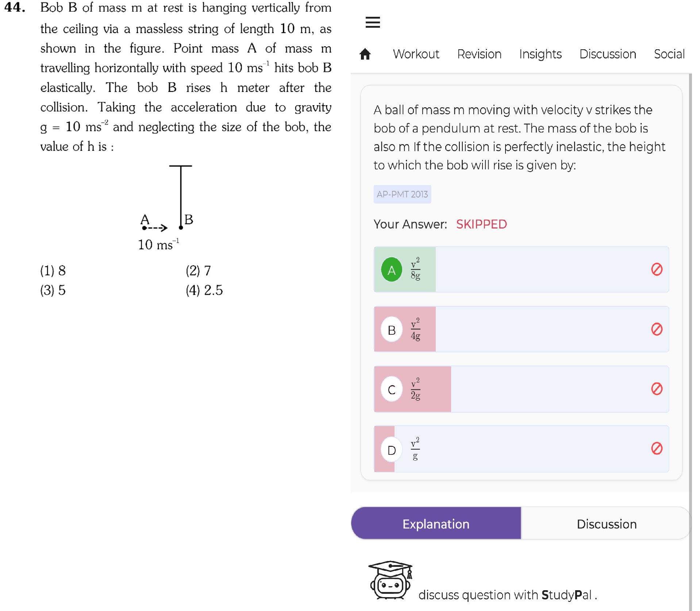
Task: Select answer option D circle
Action: (392, 449)
